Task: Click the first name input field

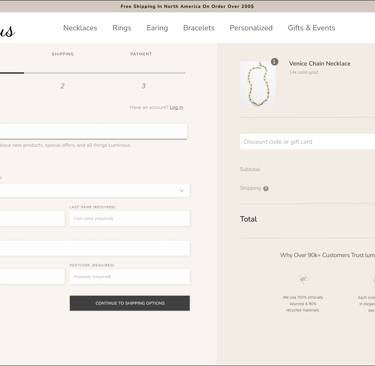Action: point(32,218)
